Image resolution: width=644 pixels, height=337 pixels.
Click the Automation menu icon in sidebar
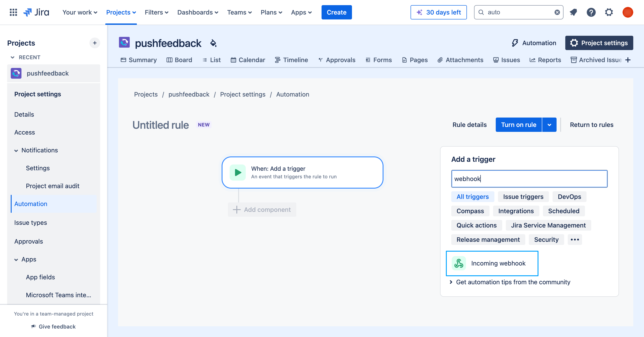tap(31, 204)
